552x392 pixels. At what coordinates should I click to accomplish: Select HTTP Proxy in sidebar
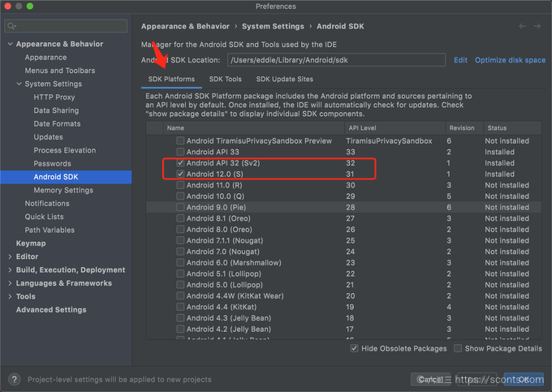54,97
